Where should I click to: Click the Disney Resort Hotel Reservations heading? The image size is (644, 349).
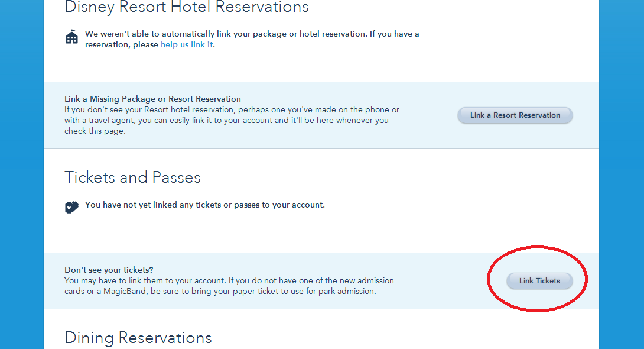point(186,7)
